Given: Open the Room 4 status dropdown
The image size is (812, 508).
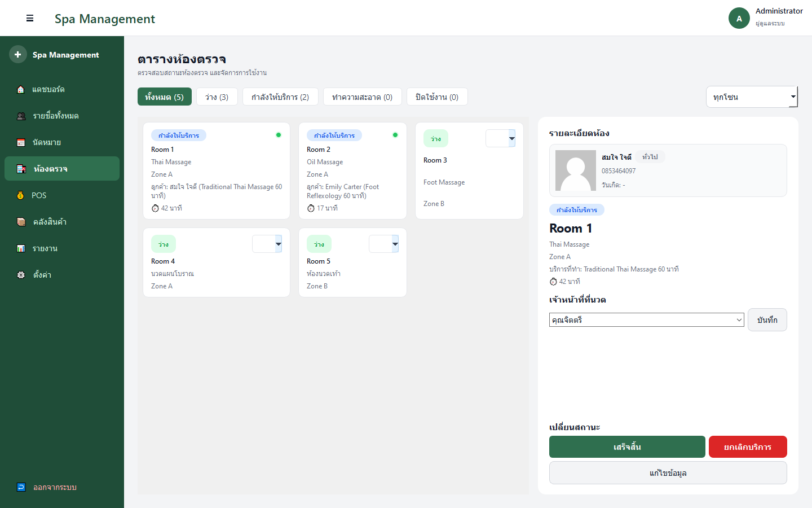Looking at the screenshot, I should tap(267, 244).
